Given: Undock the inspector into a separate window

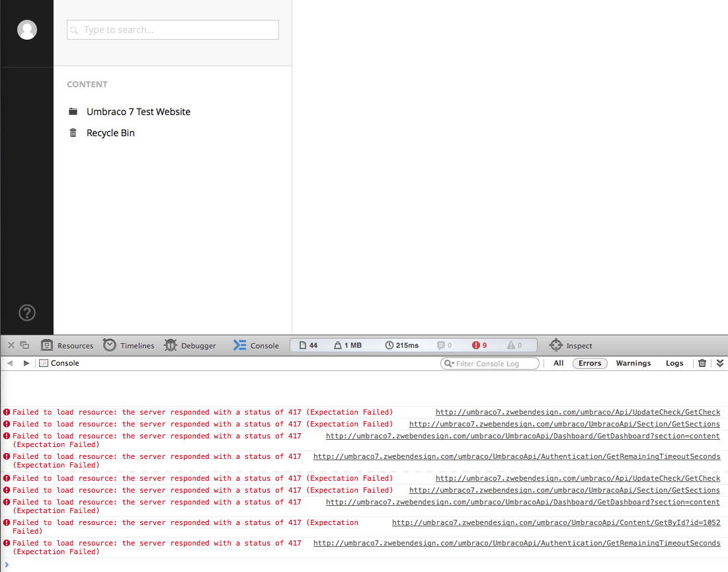Looking at the screenshot, I should point(24,345).
